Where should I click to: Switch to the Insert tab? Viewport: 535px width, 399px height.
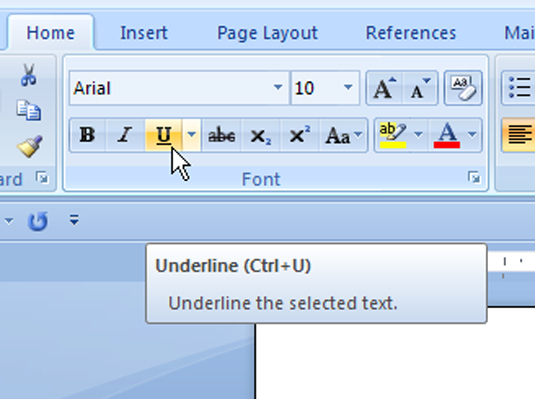(x=144, y=33)
